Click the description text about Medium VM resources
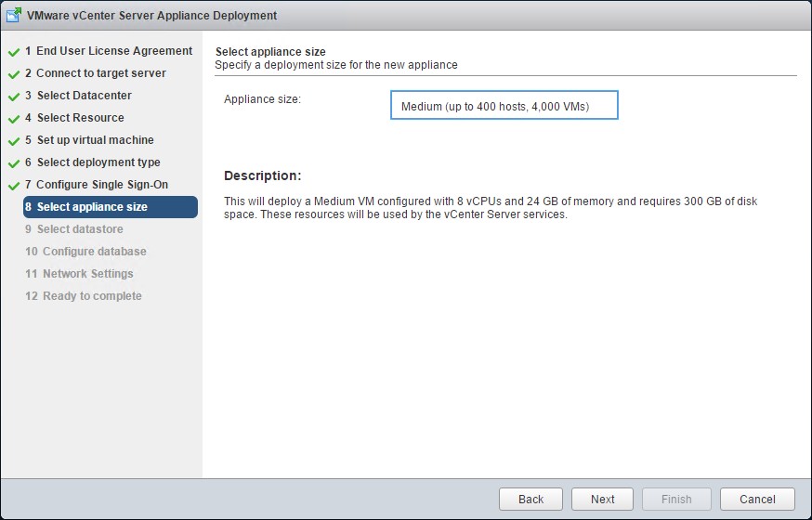The height and width of the screenshot is (520, 812). pyautogui.click(x=491, y=207)
